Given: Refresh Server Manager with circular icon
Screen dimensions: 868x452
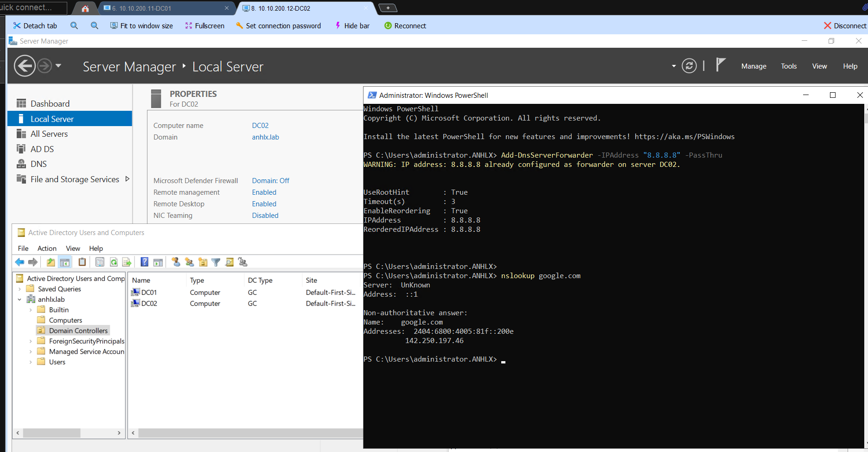Looking at the screenshot, I should coord(689,66).
